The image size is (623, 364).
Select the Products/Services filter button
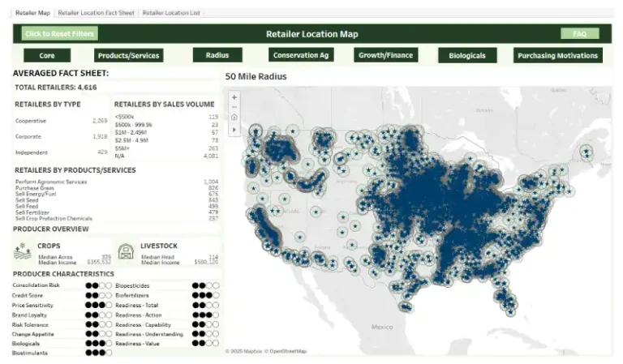128,56
